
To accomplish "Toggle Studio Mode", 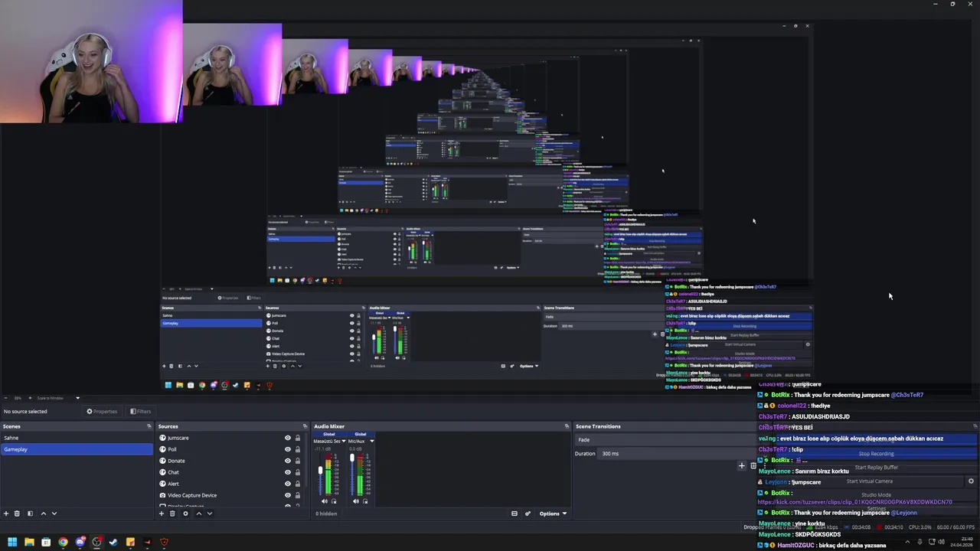I will click(876, 495).
